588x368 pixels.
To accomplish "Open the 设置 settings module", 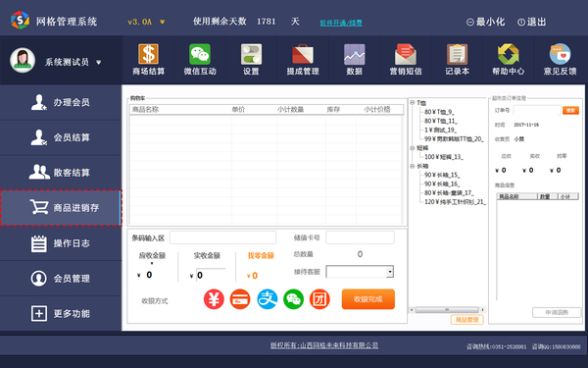I will pyautogui.click(x=251, y=59).
